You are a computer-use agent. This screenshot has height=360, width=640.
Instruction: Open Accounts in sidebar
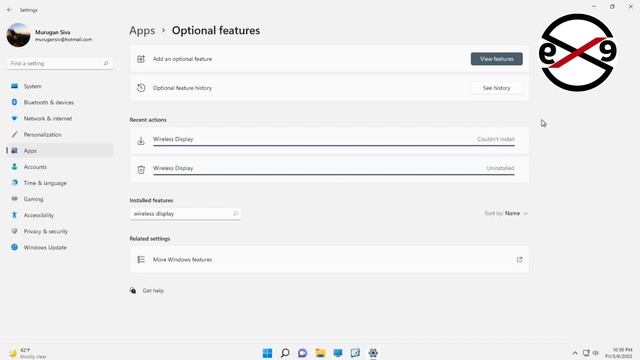click(x=60, y=167)
